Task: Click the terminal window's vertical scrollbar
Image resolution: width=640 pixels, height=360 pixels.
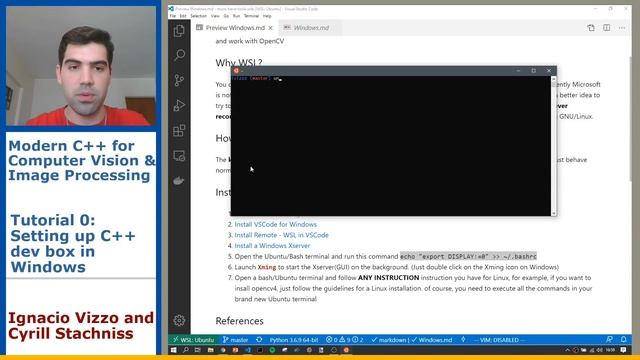Action: coord(553,146)
